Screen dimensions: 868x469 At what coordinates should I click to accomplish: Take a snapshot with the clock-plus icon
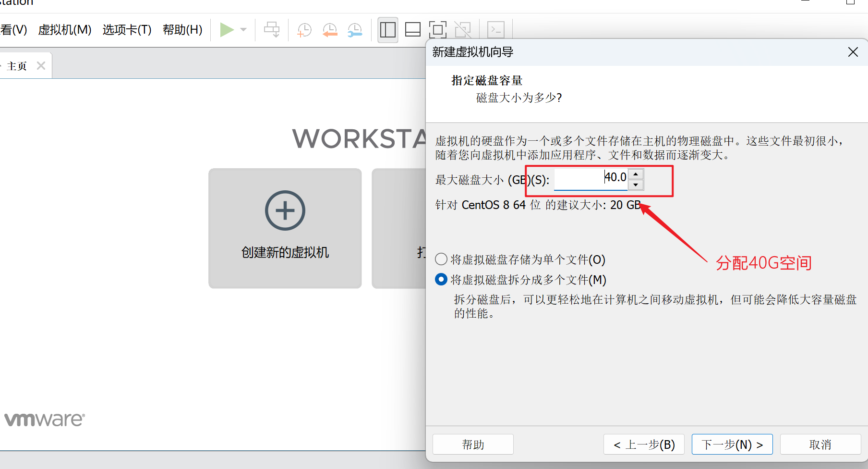tap(304, 30)
